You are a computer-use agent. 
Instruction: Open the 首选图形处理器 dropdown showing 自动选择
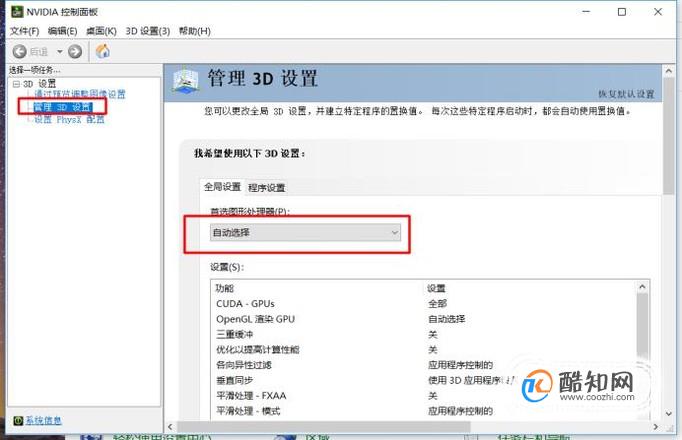tap(305, 233)
